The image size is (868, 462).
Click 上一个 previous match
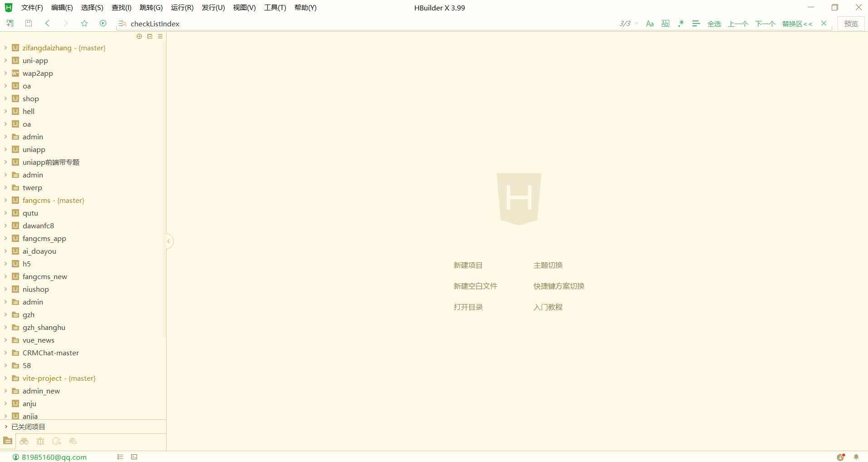(738, 24)
